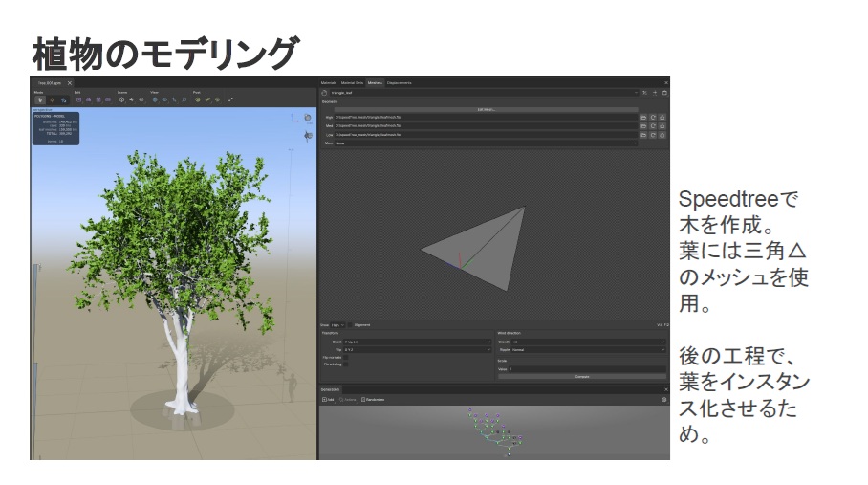Viewport: 868px width, 485px height.
Task: Switch to the Materials tab
Action: (x=329, y=83)
